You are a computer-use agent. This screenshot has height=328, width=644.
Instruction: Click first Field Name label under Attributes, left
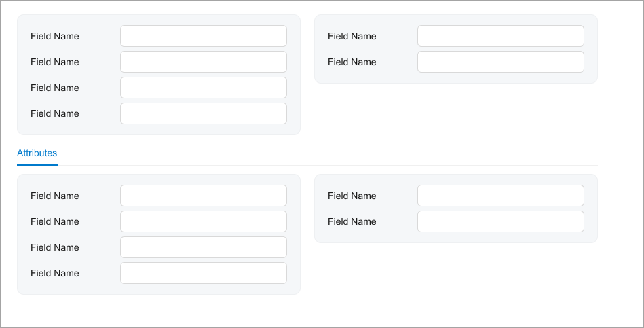55,196
